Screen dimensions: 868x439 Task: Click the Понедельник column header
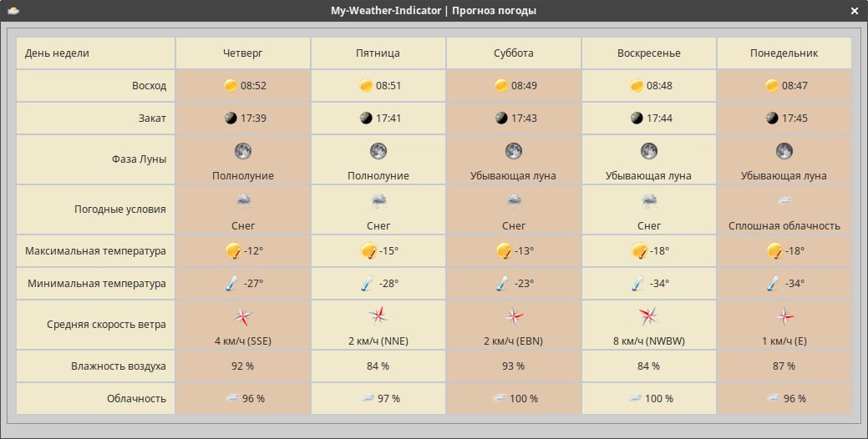tap(784, 53)
